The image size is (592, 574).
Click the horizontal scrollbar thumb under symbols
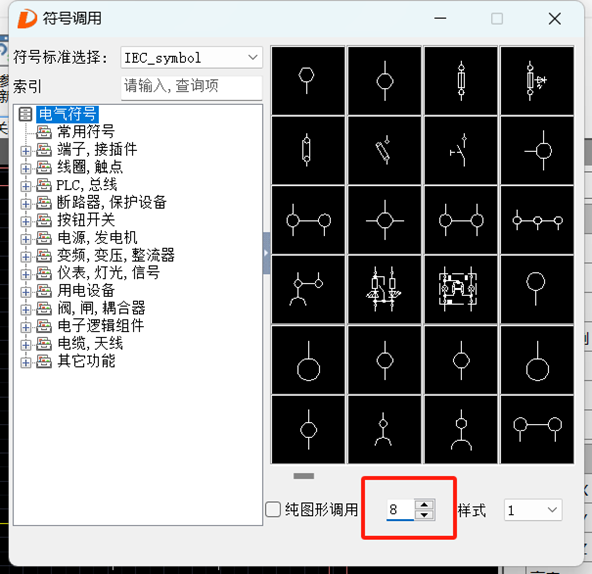point(304,476)
